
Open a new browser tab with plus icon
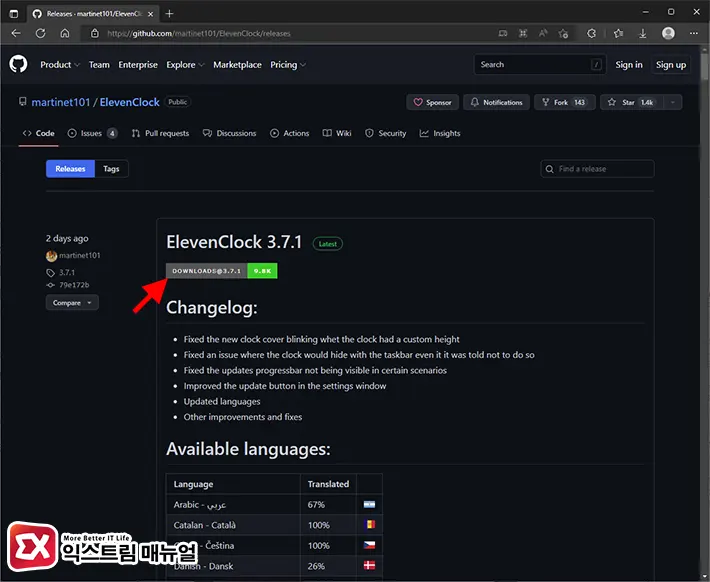coord(169,13)
